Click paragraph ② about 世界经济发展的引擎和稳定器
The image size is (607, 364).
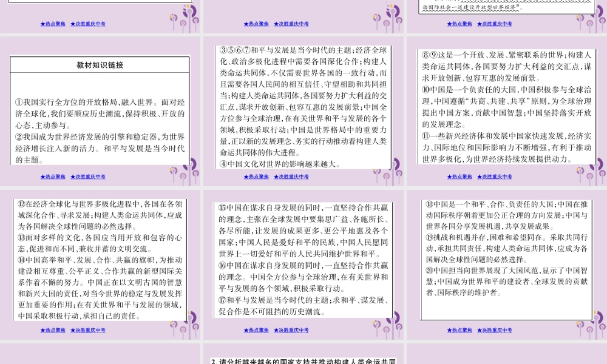100,148
